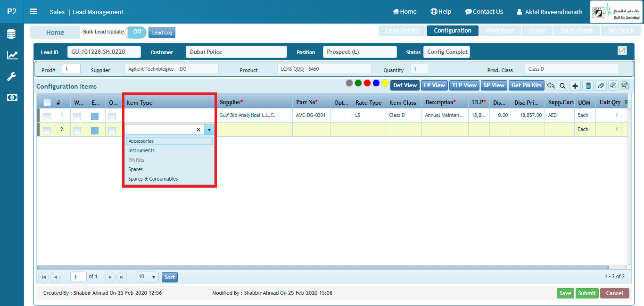Click the Sort button

point(170,277)
